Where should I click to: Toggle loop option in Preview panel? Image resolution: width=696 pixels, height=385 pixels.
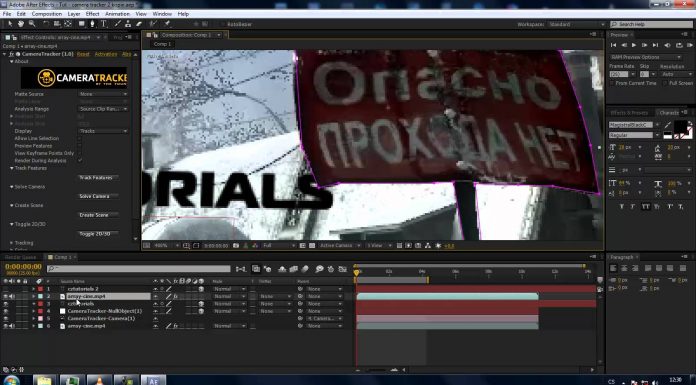679,45
